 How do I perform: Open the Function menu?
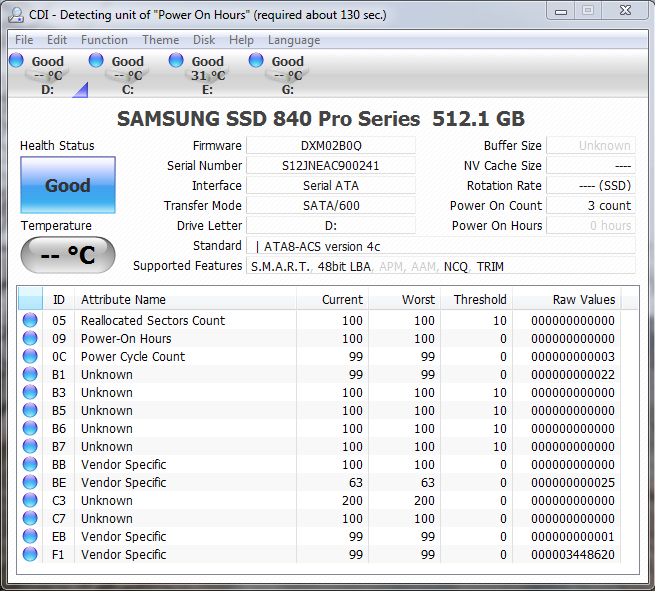tap(104, 40)
